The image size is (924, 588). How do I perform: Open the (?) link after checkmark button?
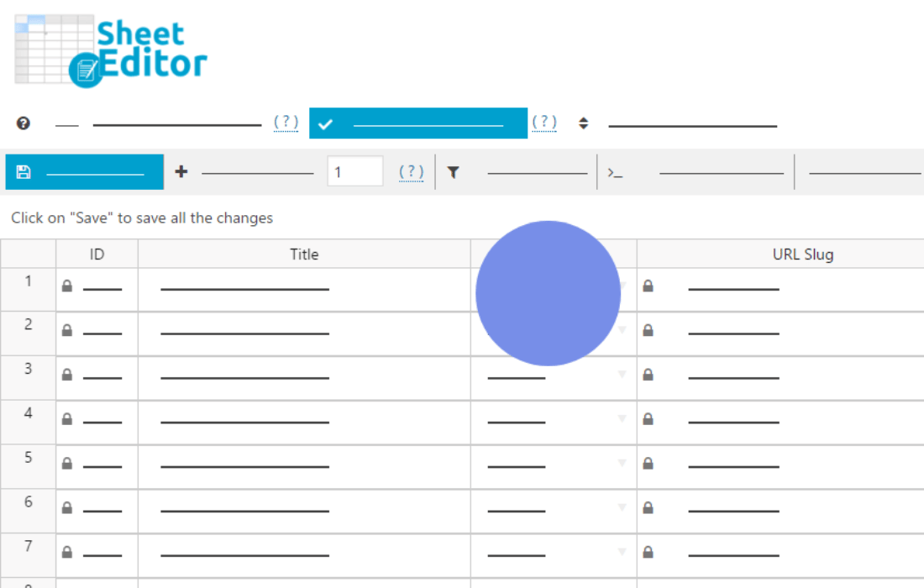pyautogui.click(x=544, y=123)
